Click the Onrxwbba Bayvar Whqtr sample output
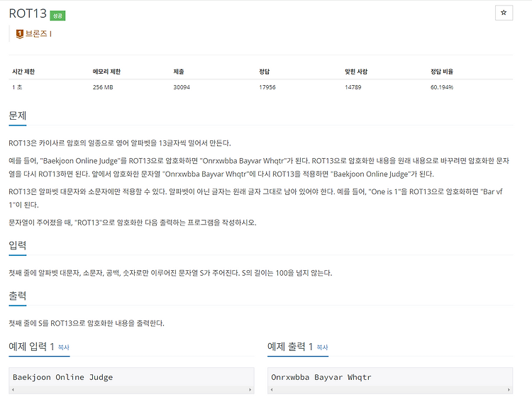The height and width of the screenshot is (397, 532). [321, 377]
